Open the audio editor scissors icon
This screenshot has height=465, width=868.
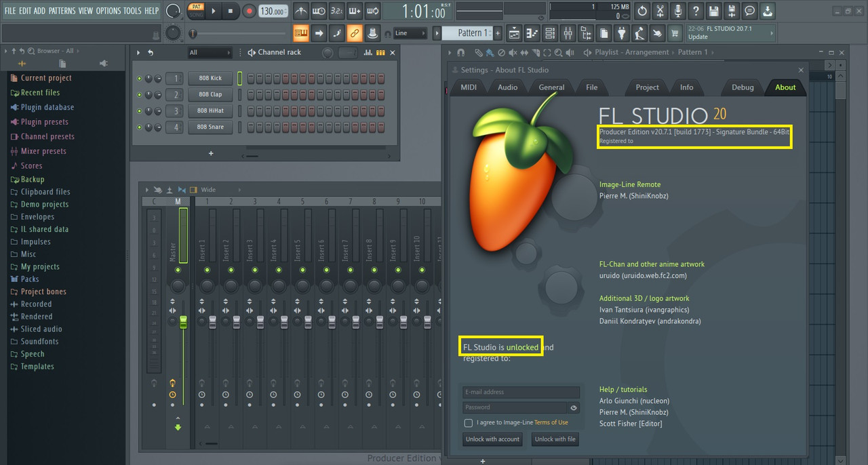(660, 11)
